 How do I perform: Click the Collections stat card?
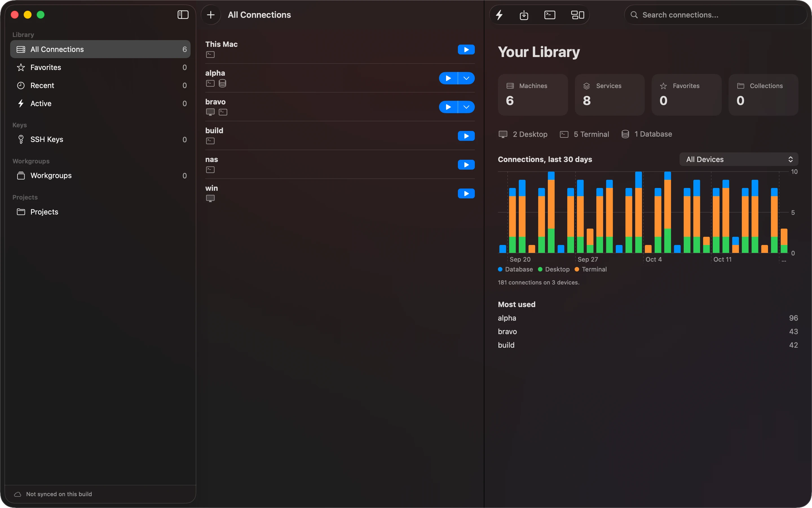(763, 95)
